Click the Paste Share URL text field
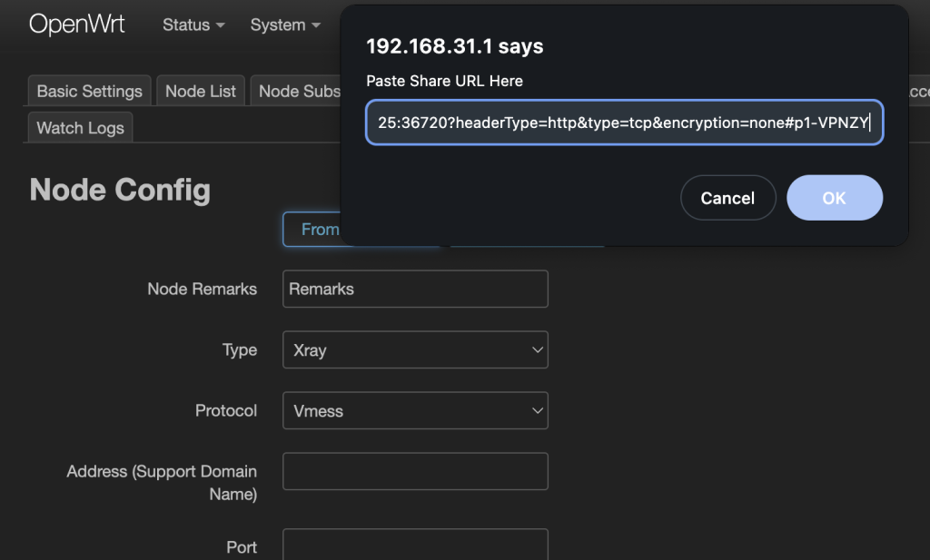The width and height of the screenshot is (930, 560). click(x=624, y=122)
